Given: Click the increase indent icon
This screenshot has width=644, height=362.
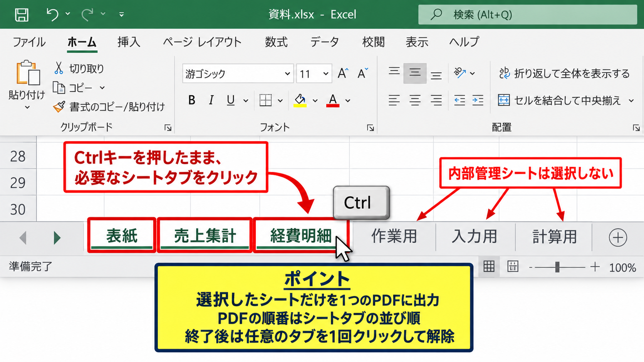Looking at the screenshot, I should pos(478,100).
